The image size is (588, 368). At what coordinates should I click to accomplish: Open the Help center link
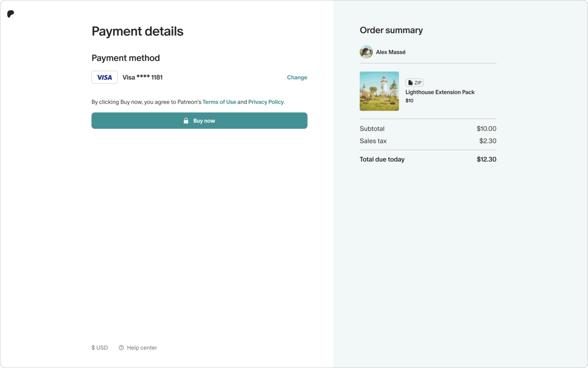click(142, 348)
